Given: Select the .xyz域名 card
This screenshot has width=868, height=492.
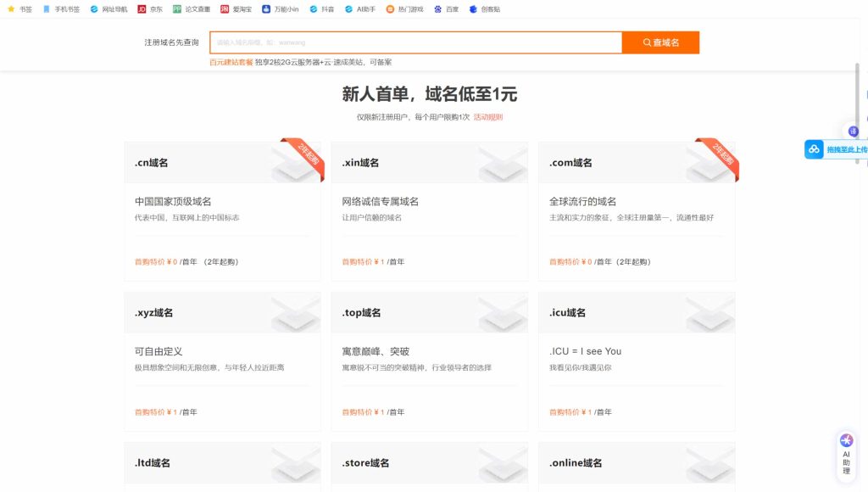Looking at the screenshot, I should [222, 361].
